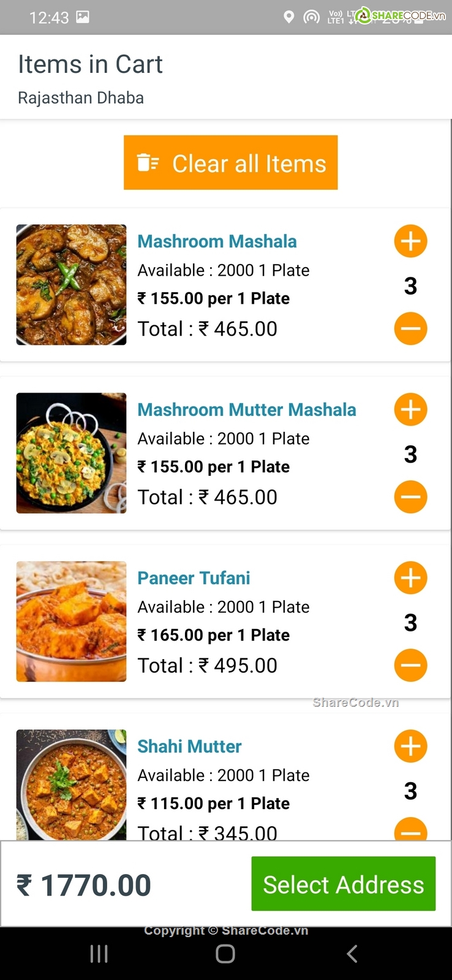
Task: Tap plus for Mashroom Mutter Mashala
Action: click(x=410, y=410)
